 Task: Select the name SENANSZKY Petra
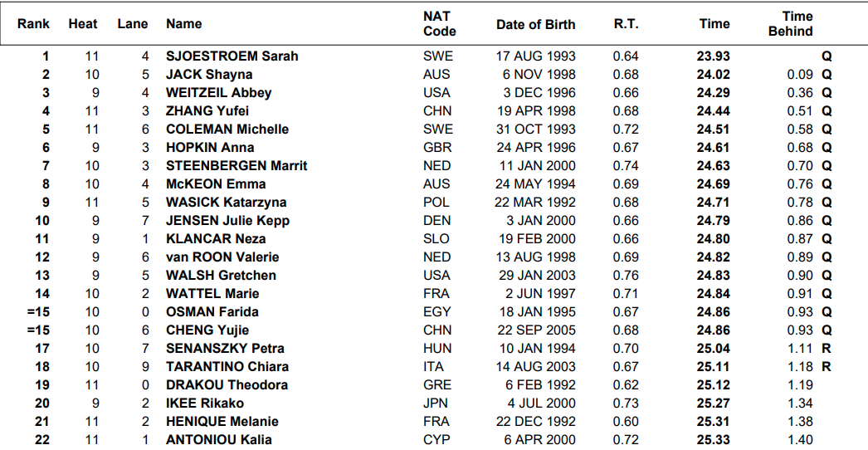pyautogui.click(x=225, y=349)
